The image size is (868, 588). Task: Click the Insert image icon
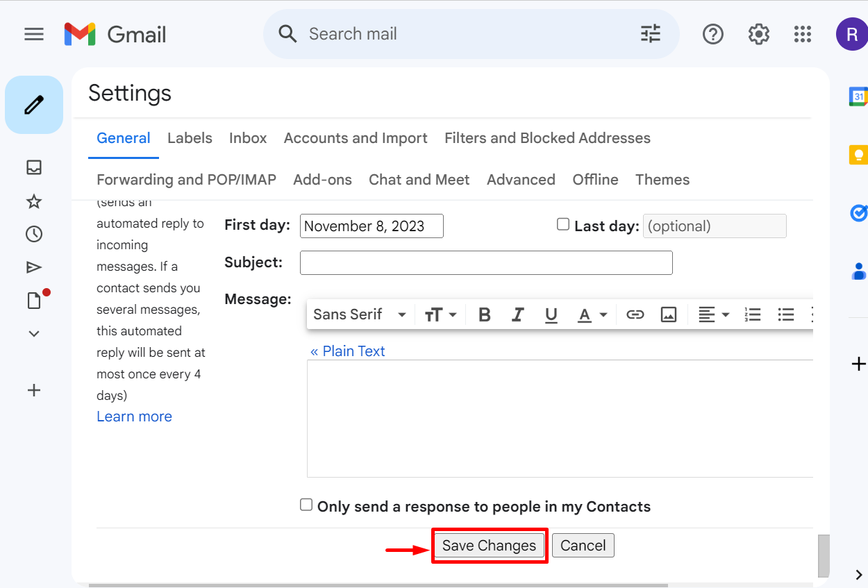coord(668,314)
